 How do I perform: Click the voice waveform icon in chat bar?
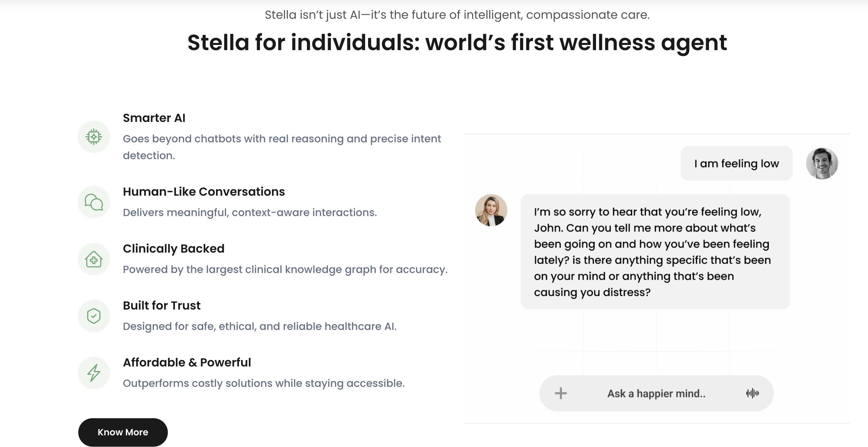click(x=752, y=393)
